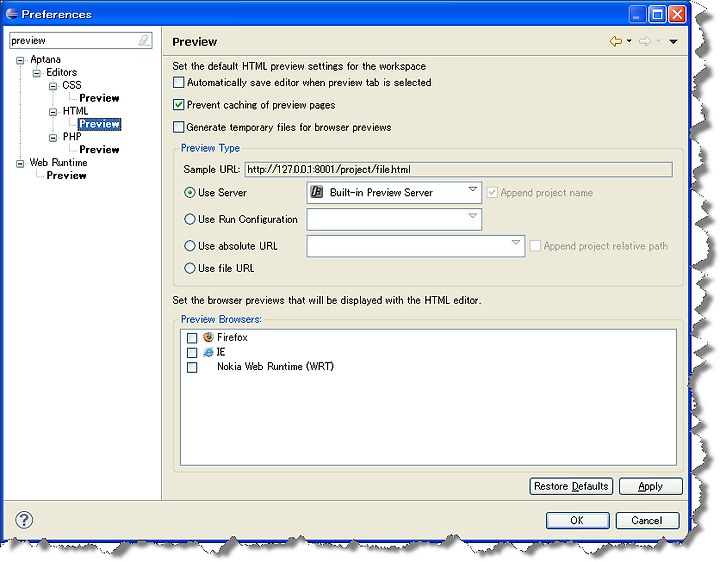Open the absolute URL combo box
720x562 pixels.
click(x=416, y=246)
